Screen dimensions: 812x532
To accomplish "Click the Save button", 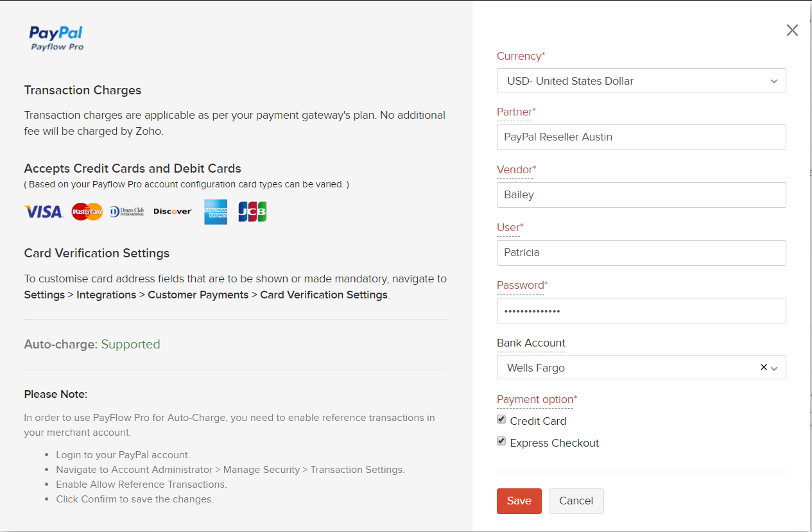I will coord(519,501).
